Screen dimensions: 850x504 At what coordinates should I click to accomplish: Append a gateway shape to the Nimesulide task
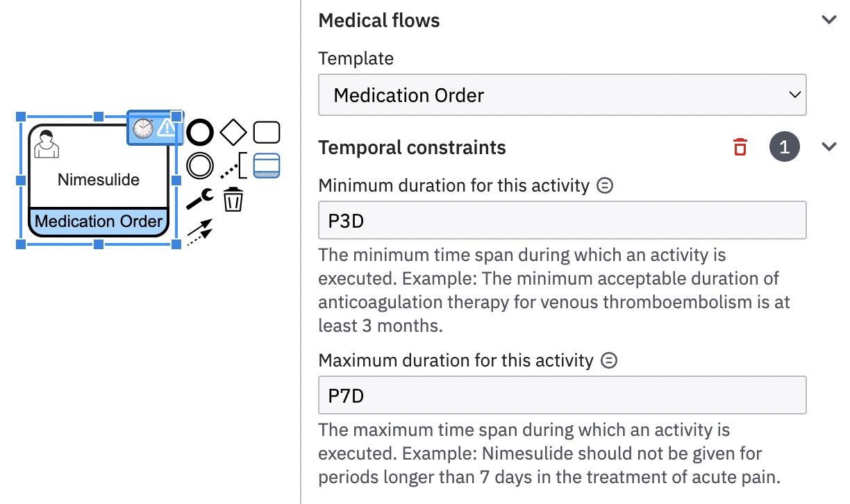(x=233, y=132)
